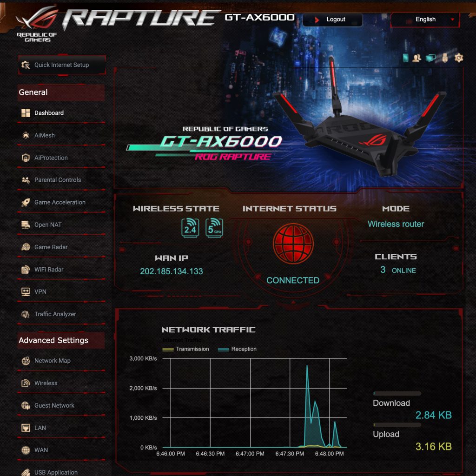The image size is (476, 476).
Task: Click the ROG Republic of Gamers logo
Action: (x=37, y=24)
